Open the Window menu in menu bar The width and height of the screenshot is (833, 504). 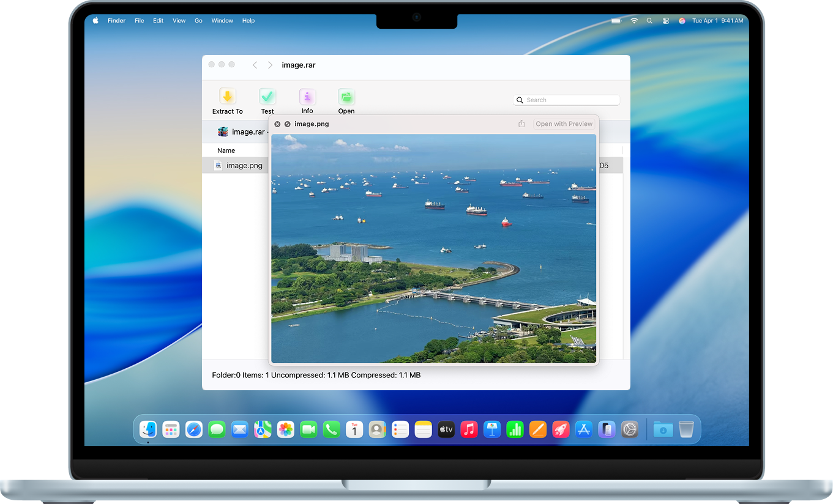pyautogui.click(x=222, y=21)
